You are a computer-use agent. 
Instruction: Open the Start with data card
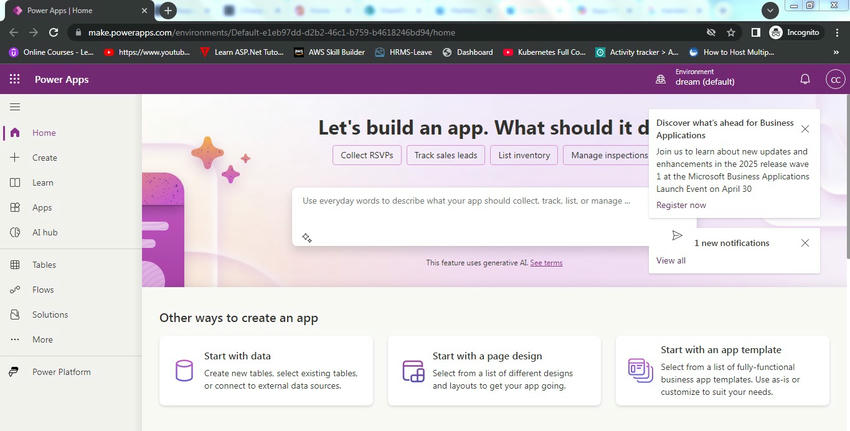pyautogui.click(x=266, y=371)
